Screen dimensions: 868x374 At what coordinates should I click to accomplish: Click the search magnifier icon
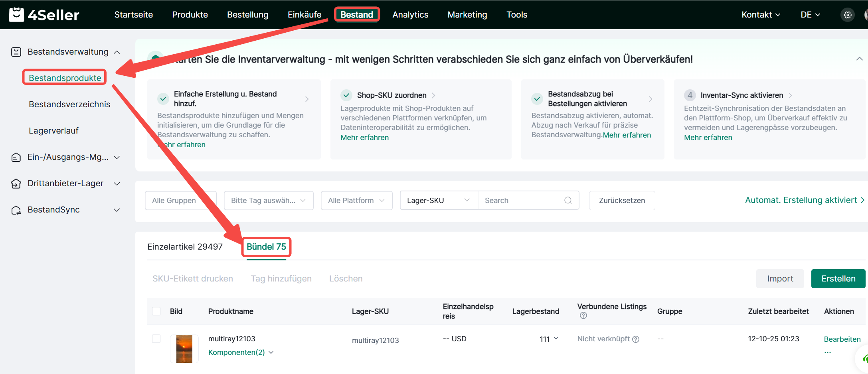[568, 201]
